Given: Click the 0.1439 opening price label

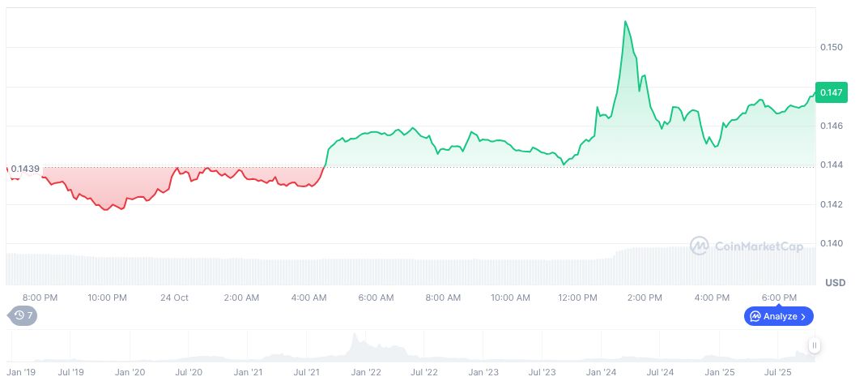Looking at the screenshot, I should point(25,169).
